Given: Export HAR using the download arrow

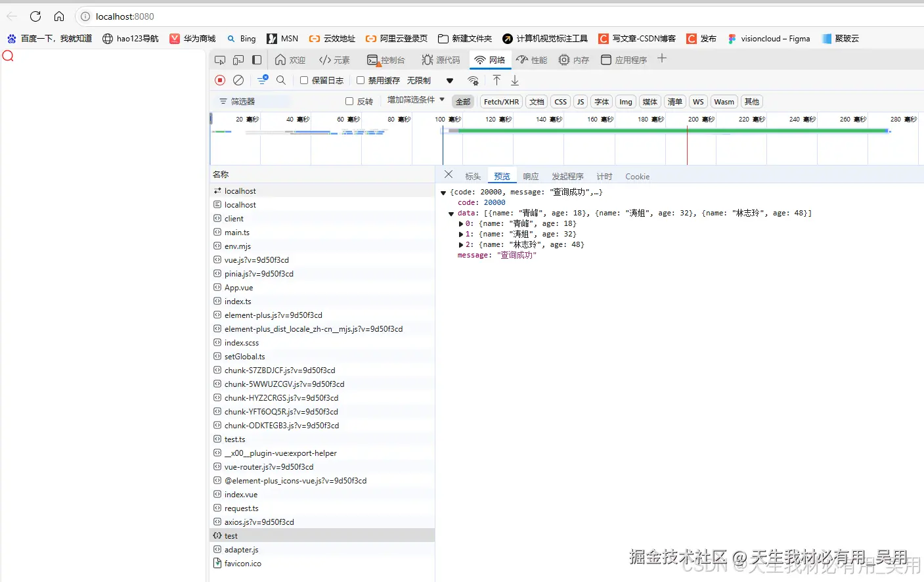Looking at the screenshot, I should (x=516, y=79).
